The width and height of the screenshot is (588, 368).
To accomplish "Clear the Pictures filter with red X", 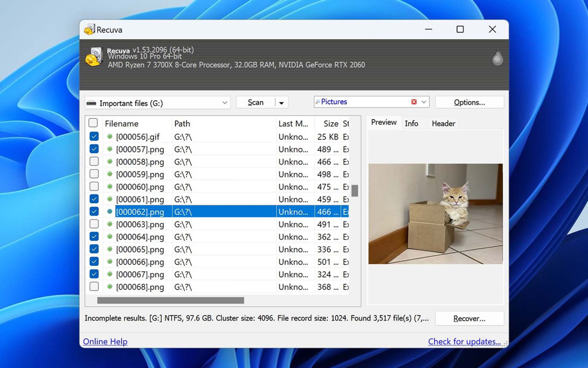I will tap(414, 102).
